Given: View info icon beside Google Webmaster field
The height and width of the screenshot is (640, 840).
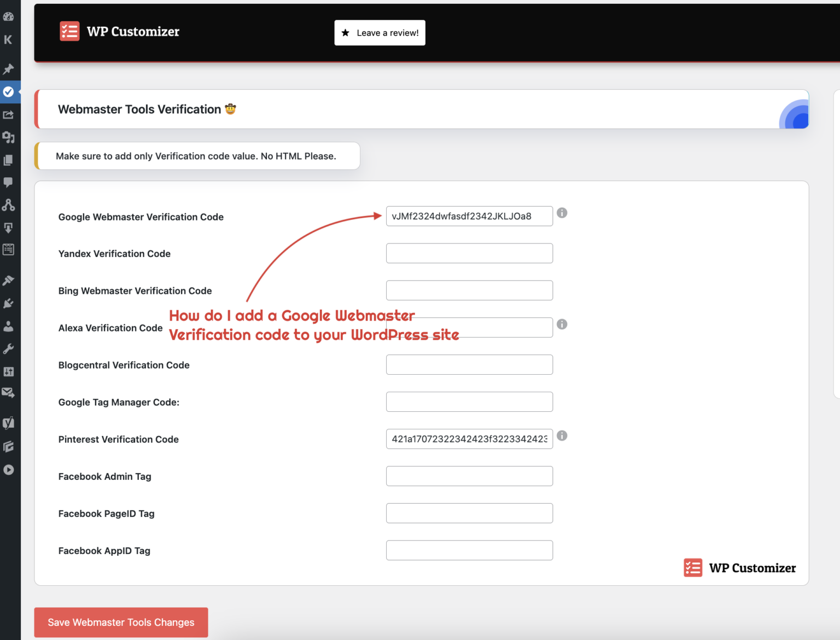Looking at the screenshot, I should tap(562, 213).
